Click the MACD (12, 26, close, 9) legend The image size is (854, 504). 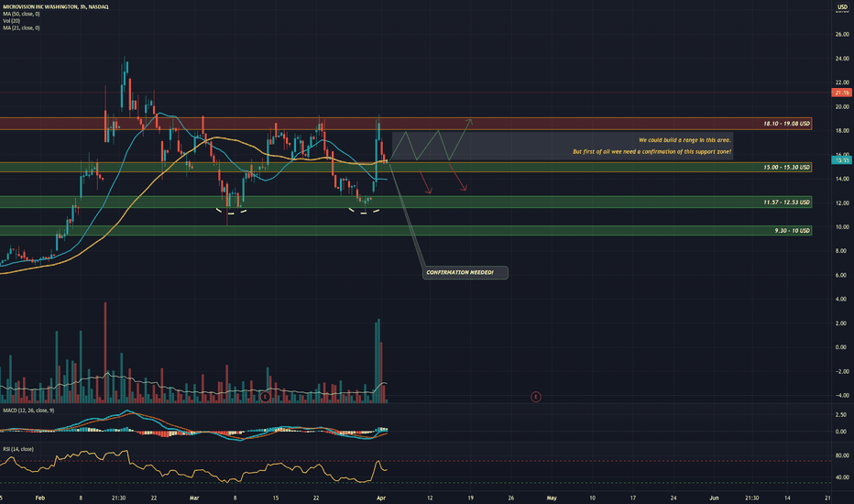click(x=28, y=410)
